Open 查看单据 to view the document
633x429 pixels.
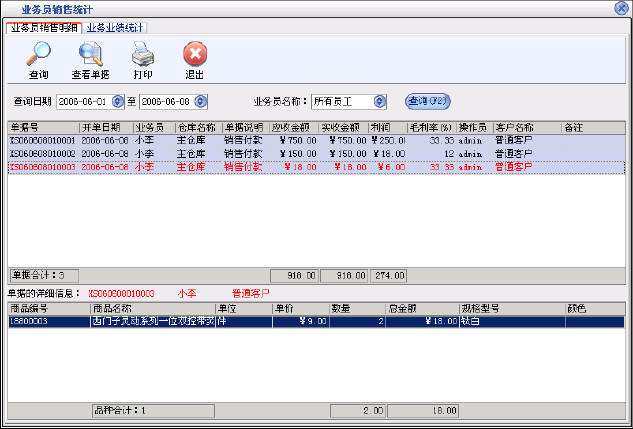point(90,57)
